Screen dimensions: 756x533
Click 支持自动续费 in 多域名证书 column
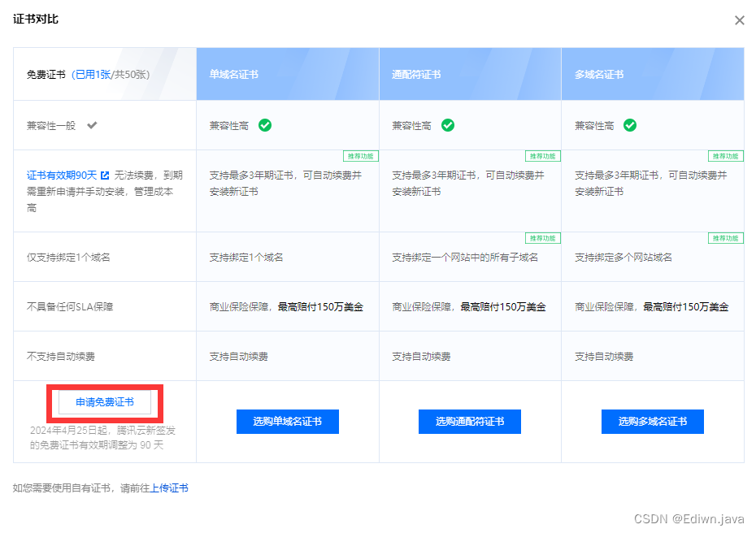604,357
